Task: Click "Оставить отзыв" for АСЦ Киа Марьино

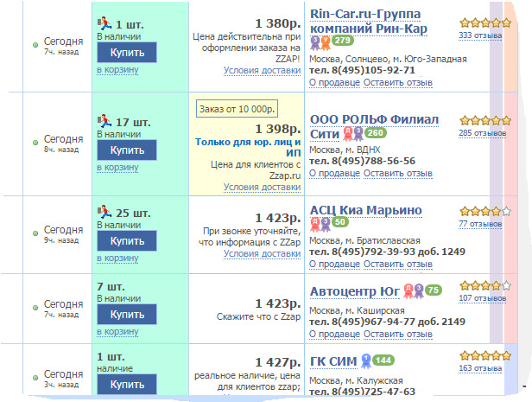Action: pyautogui.click(x=397, y=263)
